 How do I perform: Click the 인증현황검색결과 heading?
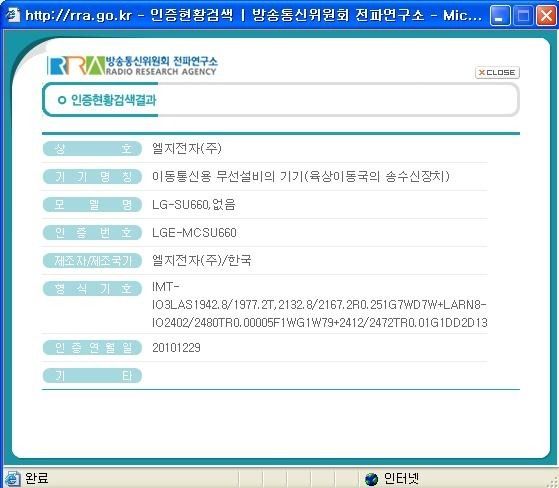[x=113, y=100]
